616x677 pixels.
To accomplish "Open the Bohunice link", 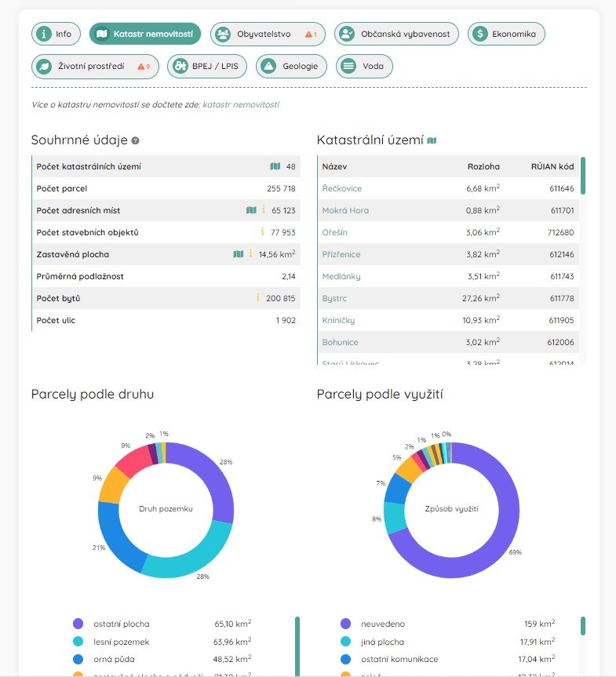I will (x=340, y=342).
